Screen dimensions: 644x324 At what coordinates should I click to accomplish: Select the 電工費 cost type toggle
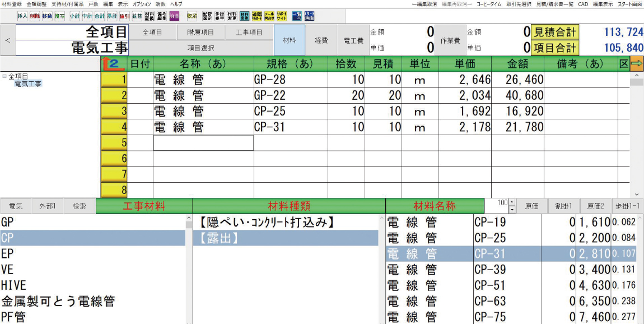(x=353, y=40)
